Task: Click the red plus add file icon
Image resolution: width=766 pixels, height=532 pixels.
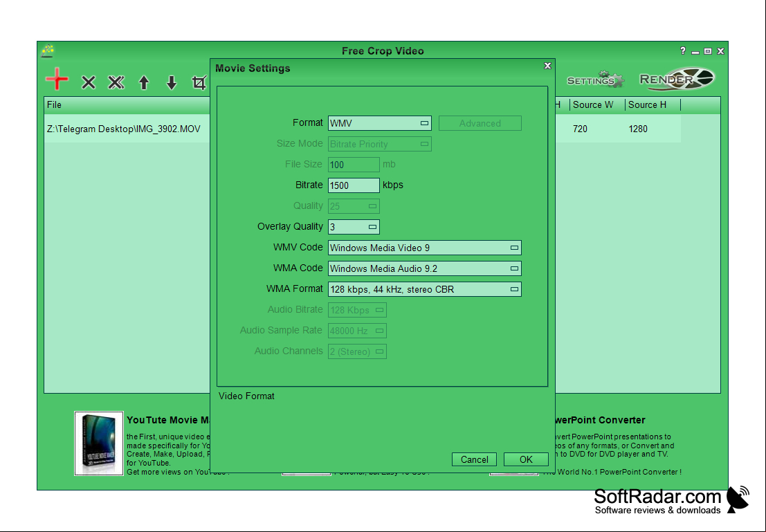Action: 57,79
